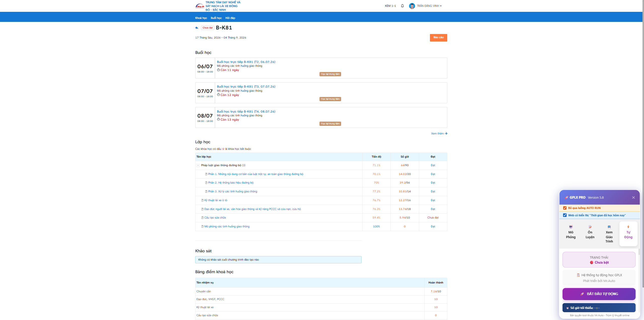644x320 pixels.
Task: Collapse Pháp luật giao thông đường bộ group
Action: coord(198,165)
